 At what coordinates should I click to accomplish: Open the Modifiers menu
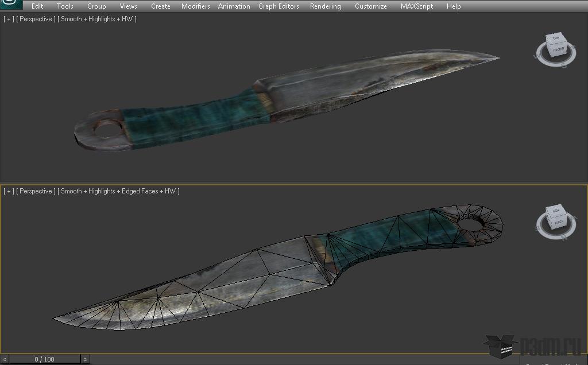195,6
